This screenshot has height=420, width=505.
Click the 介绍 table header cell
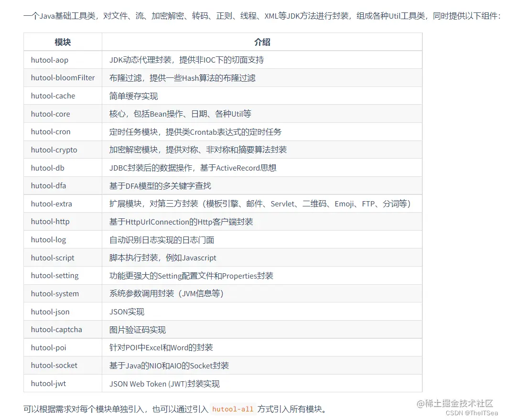[262, 42]
